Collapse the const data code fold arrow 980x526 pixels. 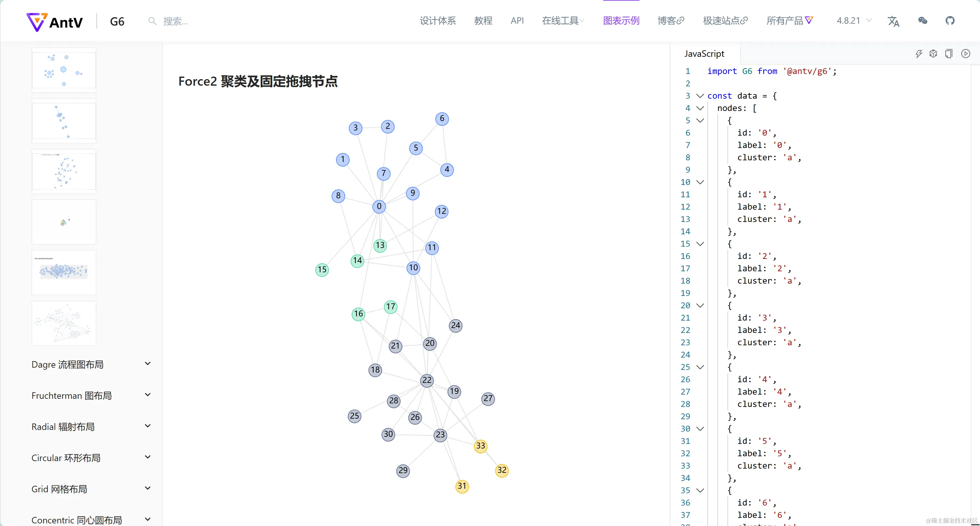tap(700, 96)
